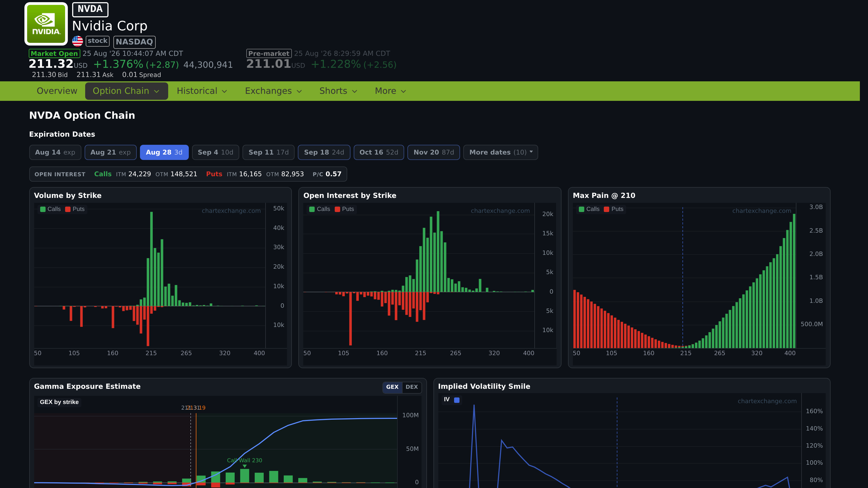This screenshot has width=868, height=488.
Task: Toggle Calls series in Max Pain chart
Action: (x=589, y=209)
